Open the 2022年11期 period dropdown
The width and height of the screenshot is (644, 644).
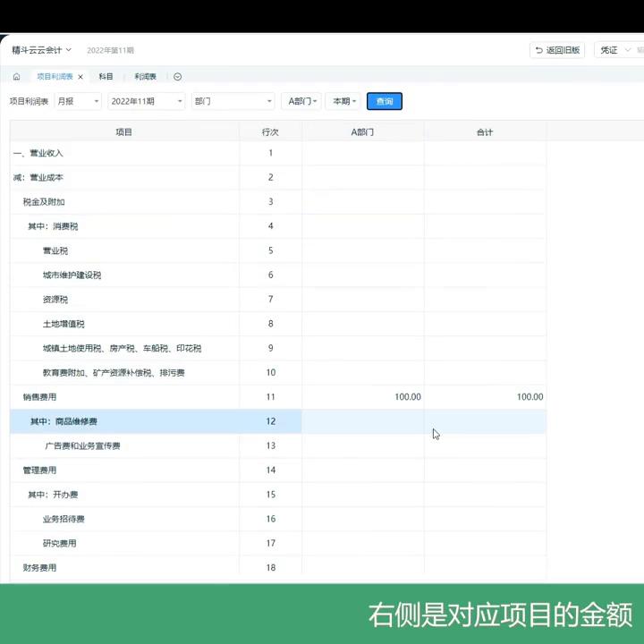tap(146, 101)
